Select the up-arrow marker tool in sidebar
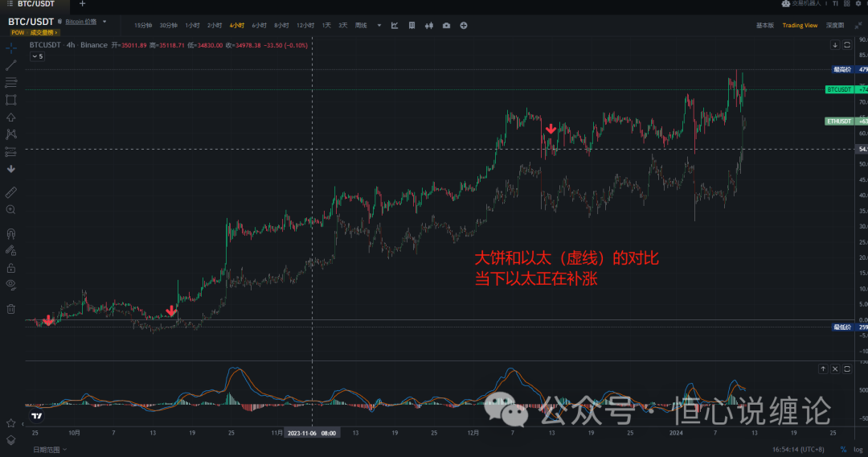The image size is (868, 457). (x=10, y=117)
